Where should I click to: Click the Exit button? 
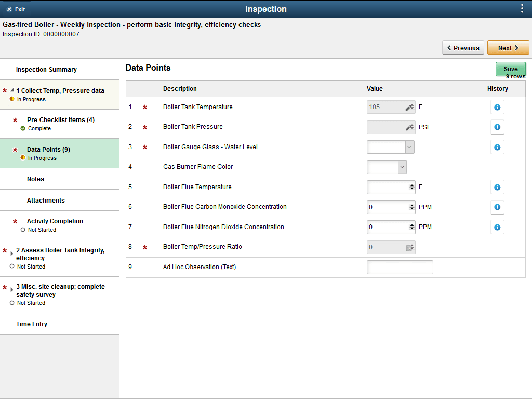pyautogui.click(x=16, y=9)
